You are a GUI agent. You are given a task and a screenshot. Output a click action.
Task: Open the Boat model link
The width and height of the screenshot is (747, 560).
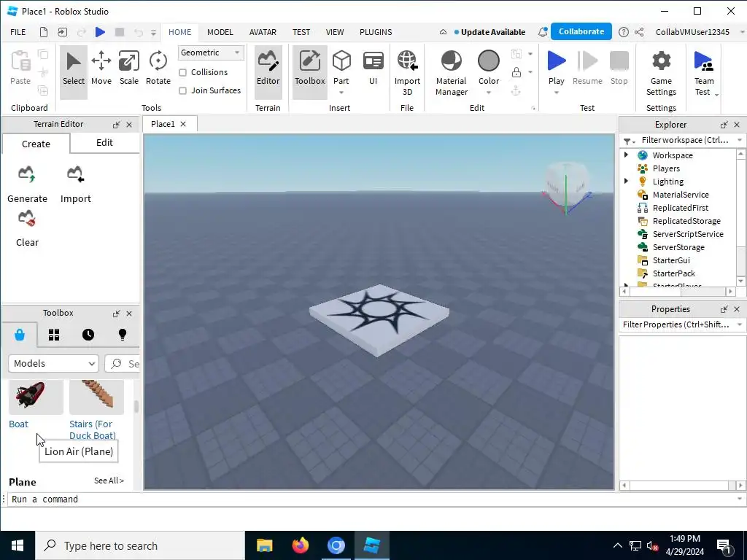(18, 424)
